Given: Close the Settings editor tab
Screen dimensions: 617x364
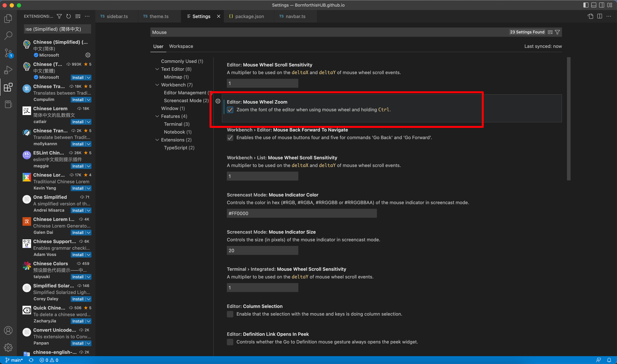Looking at the screenshot, I should tap(219, 16).
